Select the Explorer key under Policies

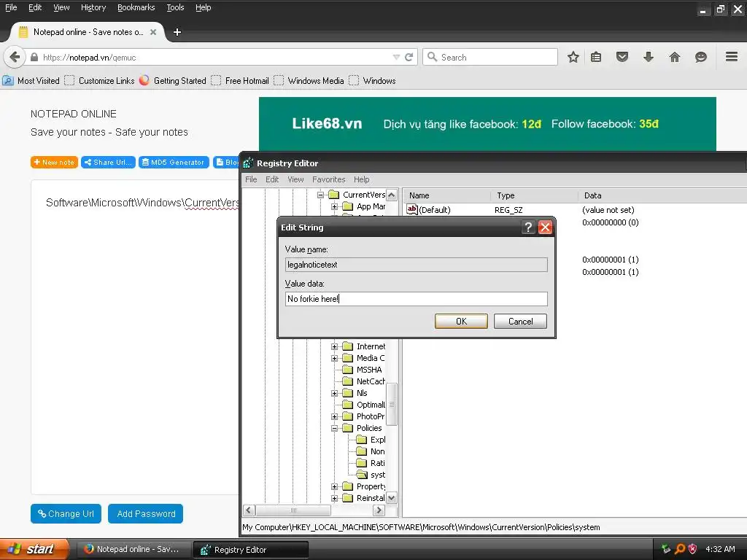coord(371,440)
